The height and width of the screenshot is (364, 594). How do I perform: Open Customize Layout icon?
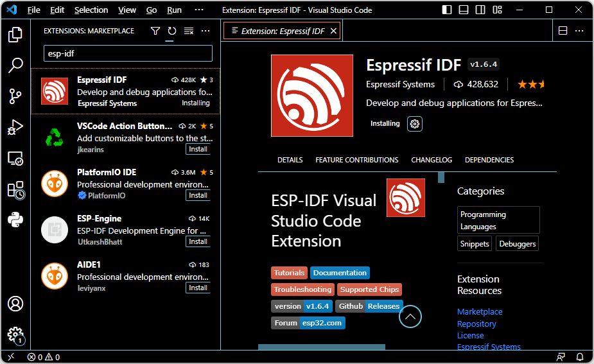tap(497, 10)
